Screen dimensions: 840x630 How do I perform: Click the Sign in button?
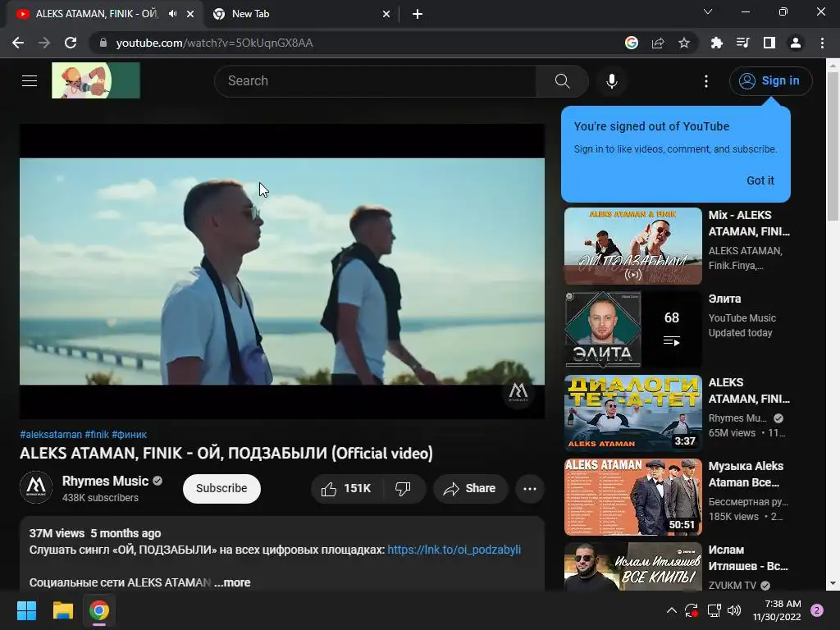coord(770,81)
